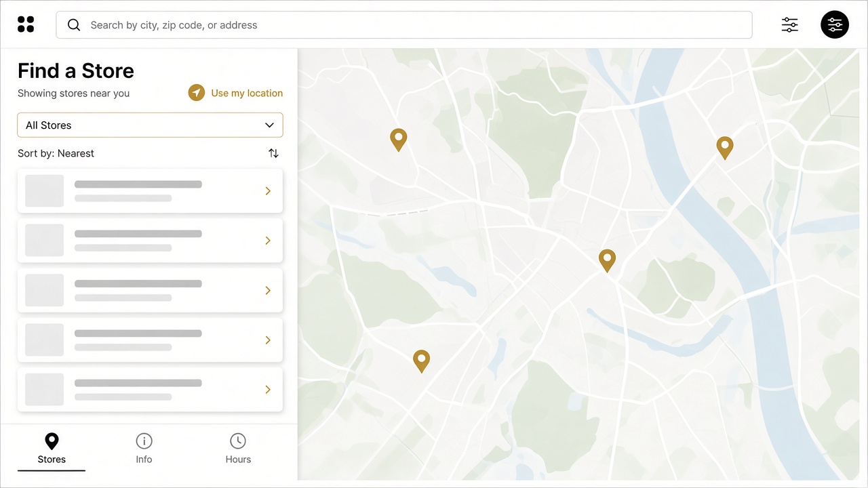
Task: Click the top-right map pin near river
Action: tap(725, 147)
